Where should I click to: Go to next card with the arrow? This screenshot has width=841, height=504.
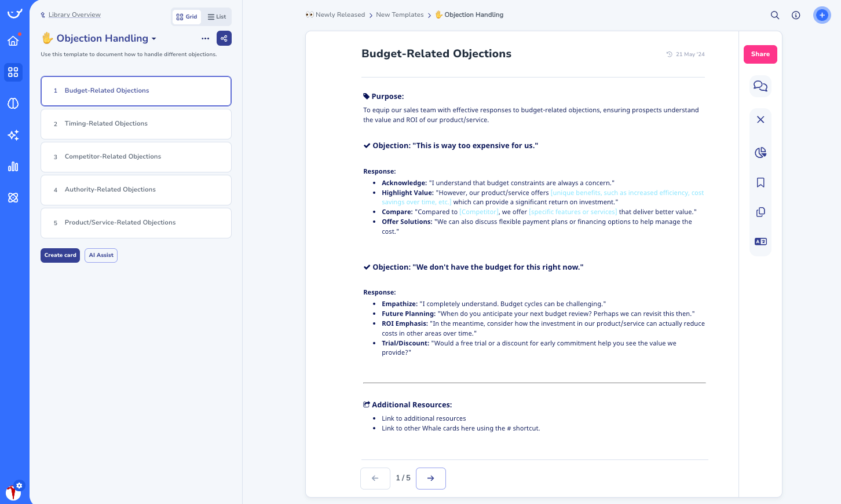pyautogui.click(x=430, y=478)
